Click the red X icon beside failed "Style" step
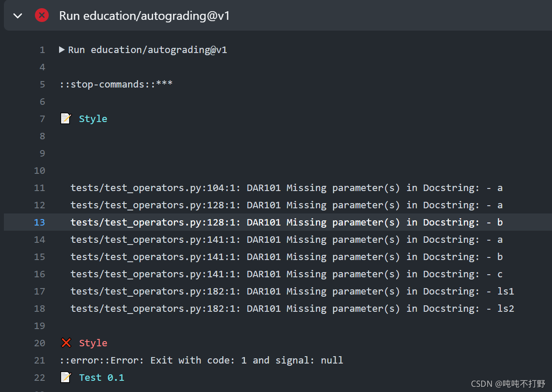552x392 pixels. [66, 342]
